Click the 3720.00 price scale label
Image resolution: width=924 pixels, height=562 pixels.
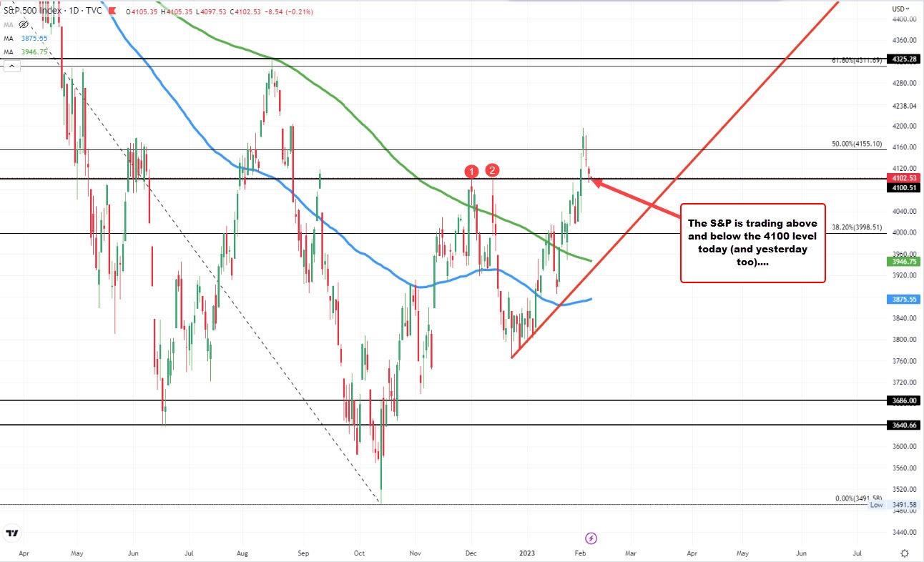pos(904,383)
